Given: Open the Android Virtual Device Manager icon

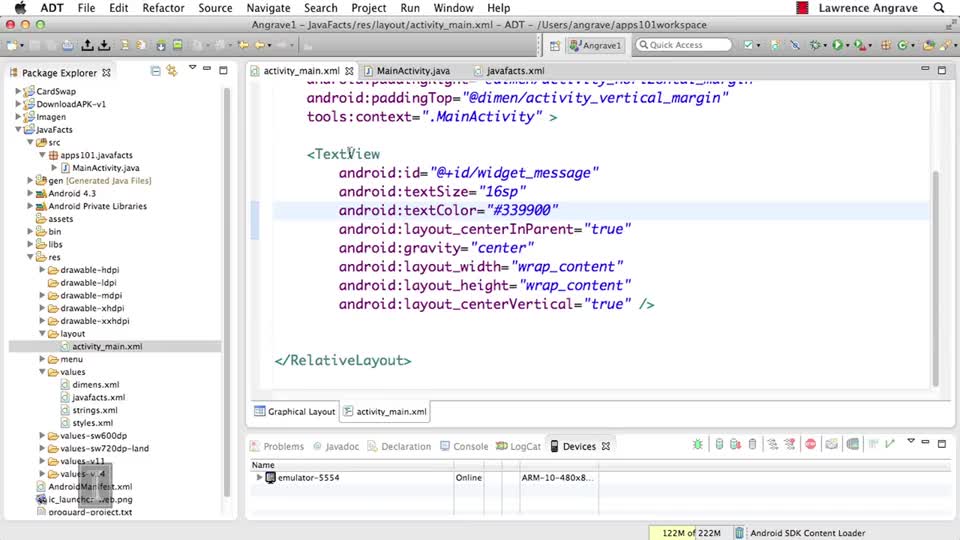Looking at the screenshot, I should point(178,45).
